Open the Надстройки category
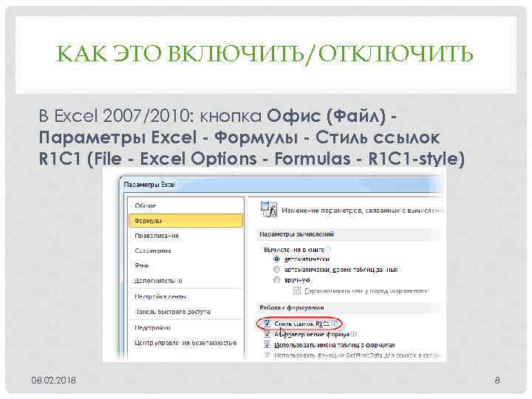532x399 pixels. (152, 328)
